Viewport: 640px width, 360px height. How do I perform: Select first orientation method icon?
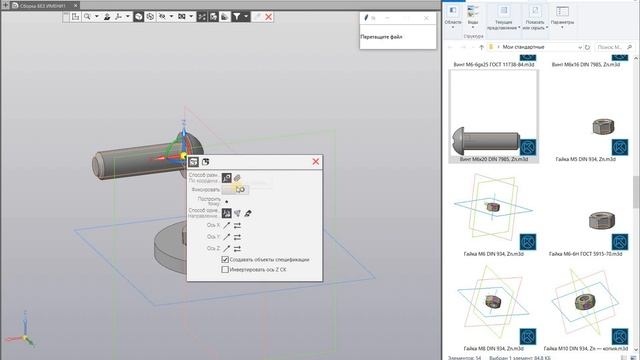227,213
